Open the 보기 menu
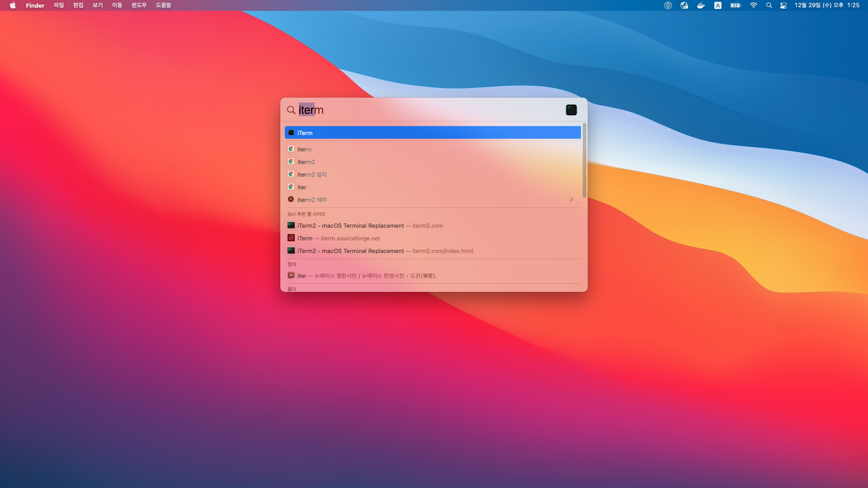The width and height of the screenshot is (868, 488). tap(98, 5)
